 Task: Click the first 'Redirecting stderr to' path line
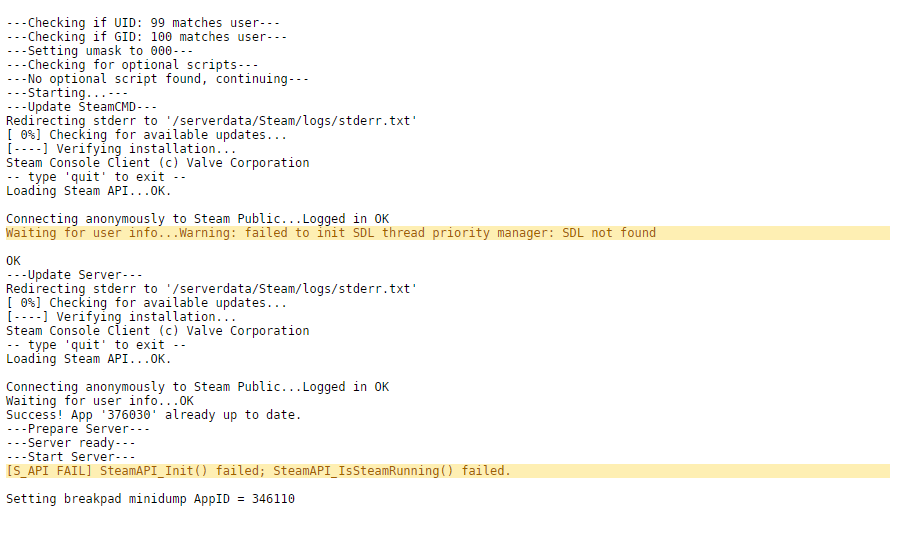click(211, 121)
